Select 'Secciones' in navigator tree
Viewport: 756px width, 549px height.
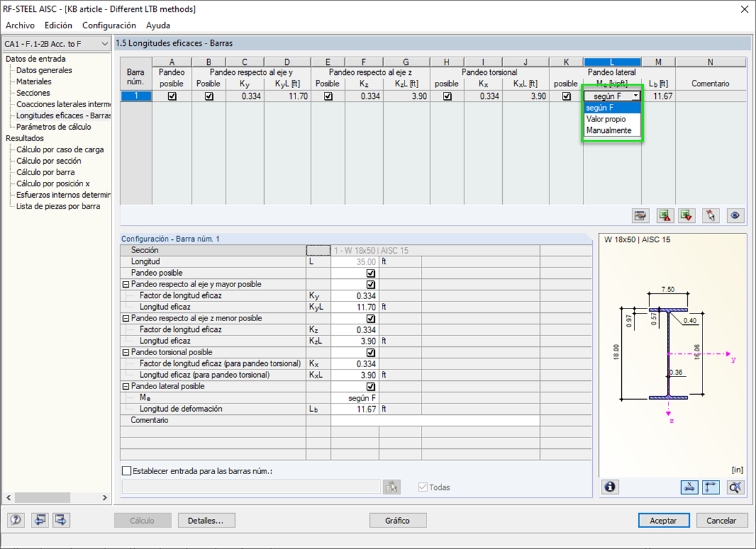pos(33,93)
